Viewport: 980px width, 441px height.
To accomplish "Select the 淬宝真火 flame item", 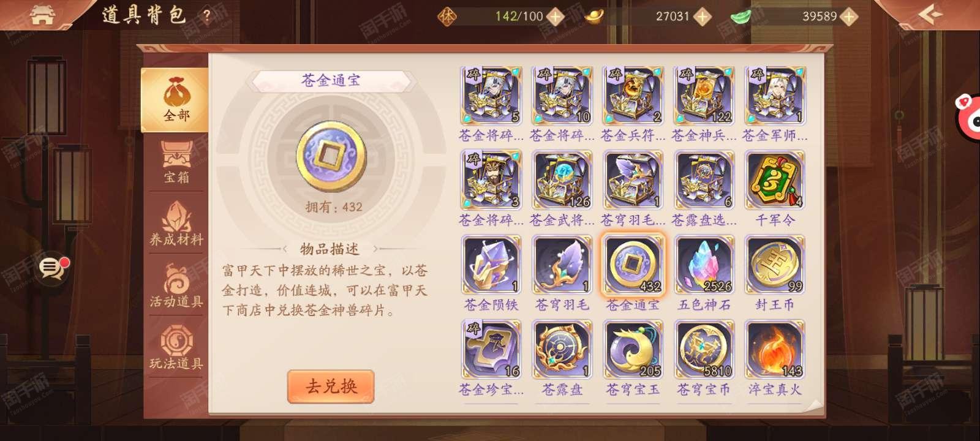I will coord(774,349).
